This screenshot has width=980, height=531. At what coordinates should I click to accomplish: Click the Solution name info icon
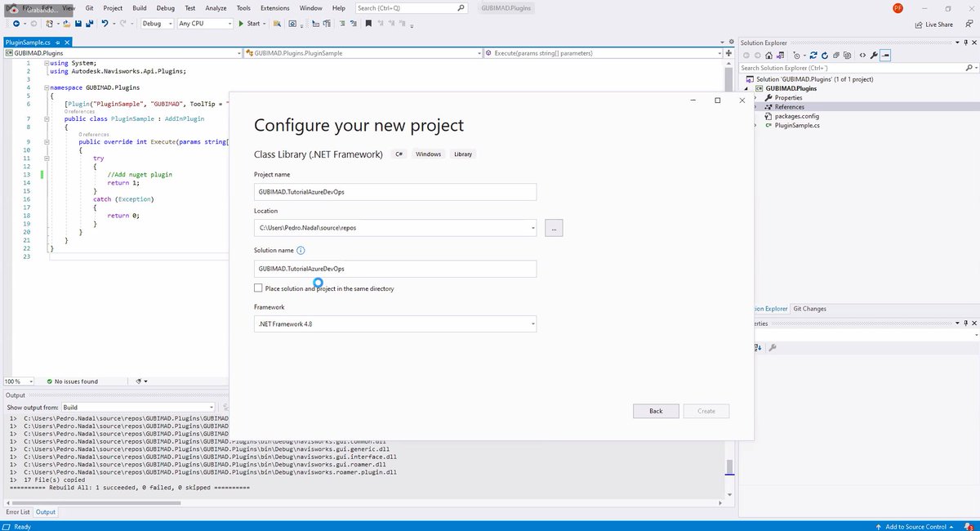[x=301, y=251]
